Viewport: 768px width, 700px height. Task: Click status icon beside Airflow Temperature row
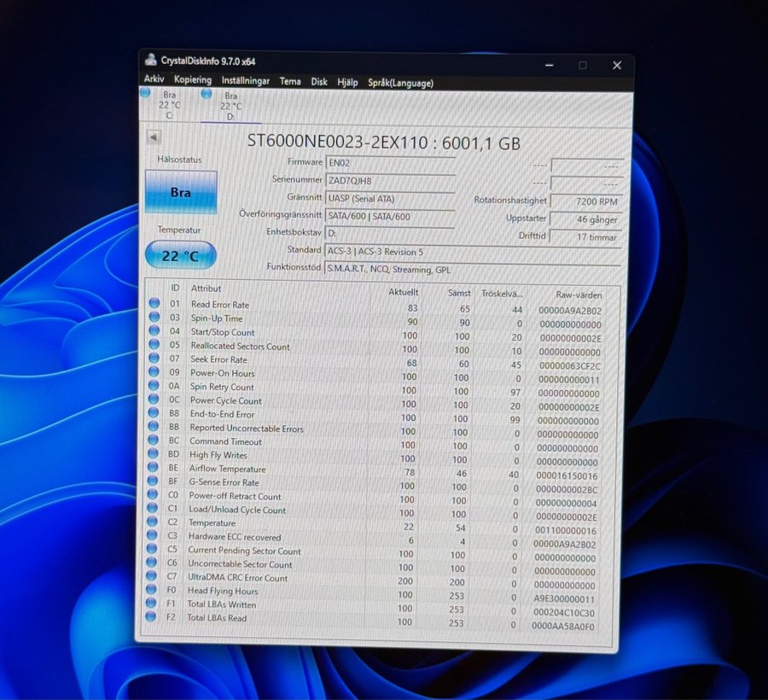(154, 468)
